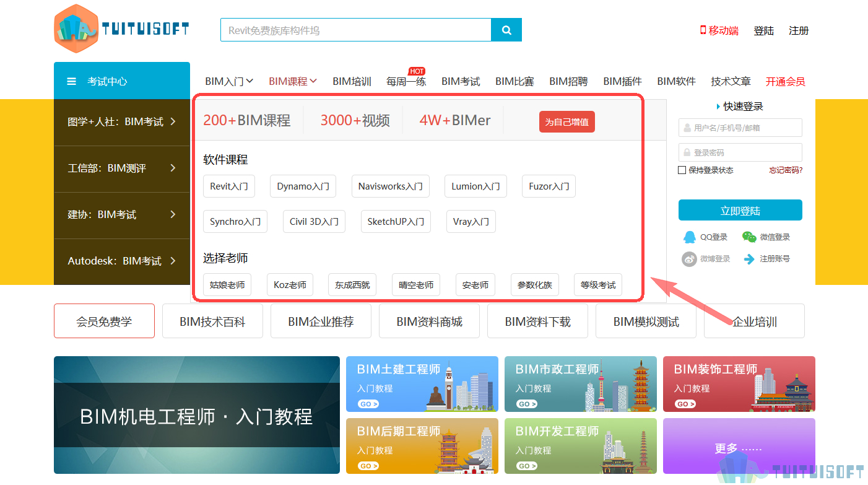Click the QQ penguin login icon

pos(690,237)
